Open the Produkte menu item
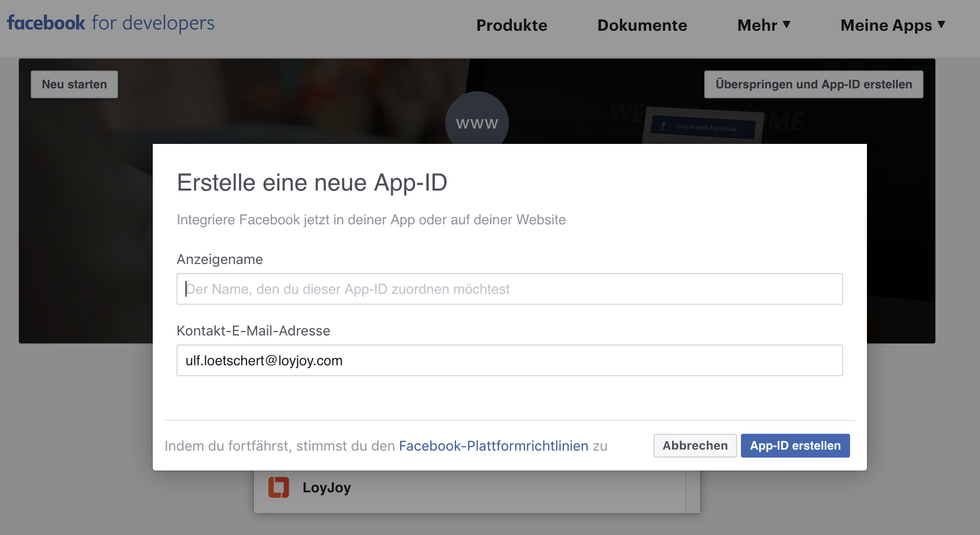The width and height of the screenshot is (980, 535). pos(511,25)
